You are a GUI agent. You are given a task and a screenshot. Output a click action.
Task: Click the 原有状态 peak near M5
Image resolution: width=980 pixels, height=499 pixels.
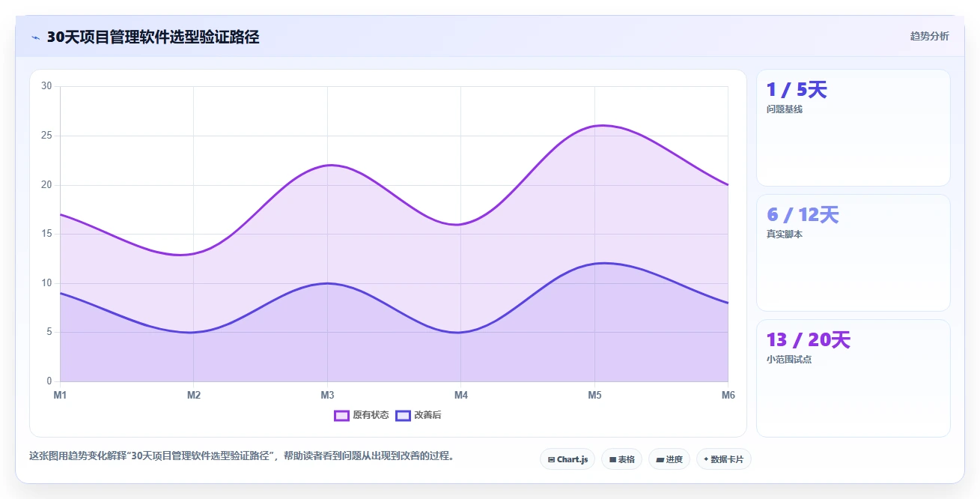tap(601, 125)
